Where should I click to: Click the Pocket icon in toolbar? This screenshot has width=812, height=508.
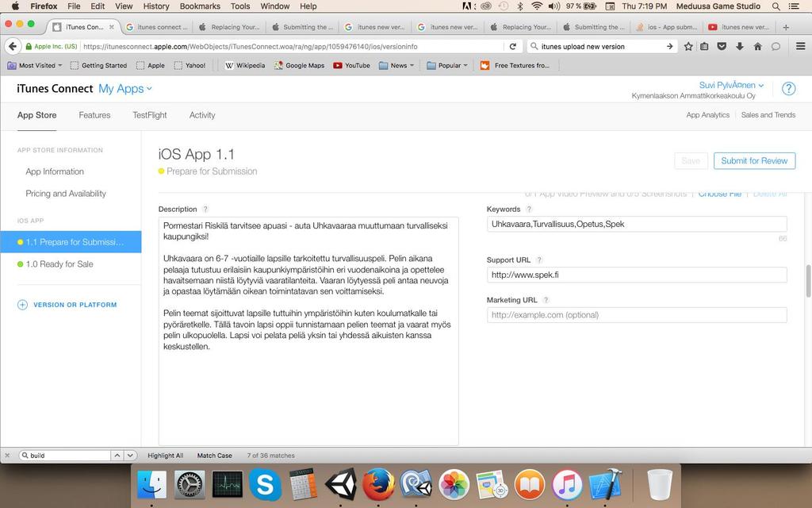pyautogui.click(x=722, y=46)
